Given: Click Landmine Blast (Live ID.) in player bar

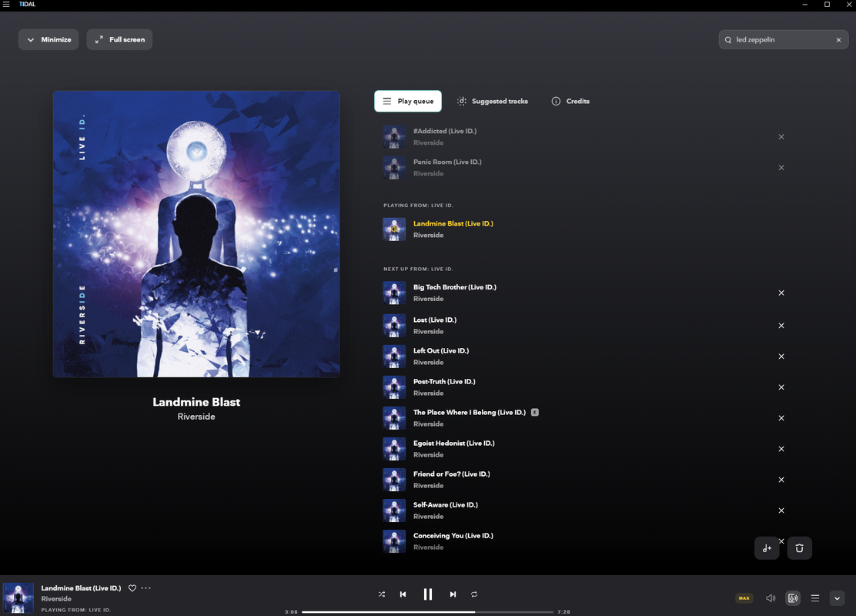Looking at the screenshot, I should pyautogui.click(x=82, y=588).
